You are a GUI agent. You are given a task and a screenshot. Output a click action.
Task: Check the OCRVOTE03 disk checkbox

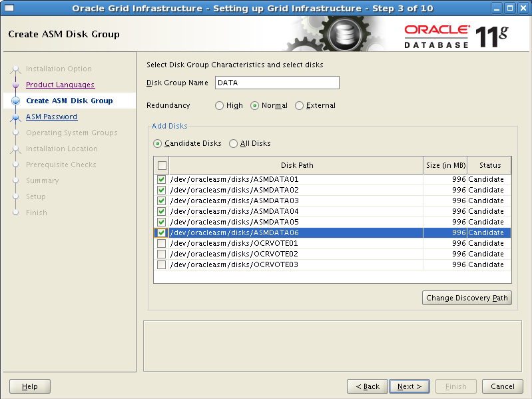(x=162, y=264)
